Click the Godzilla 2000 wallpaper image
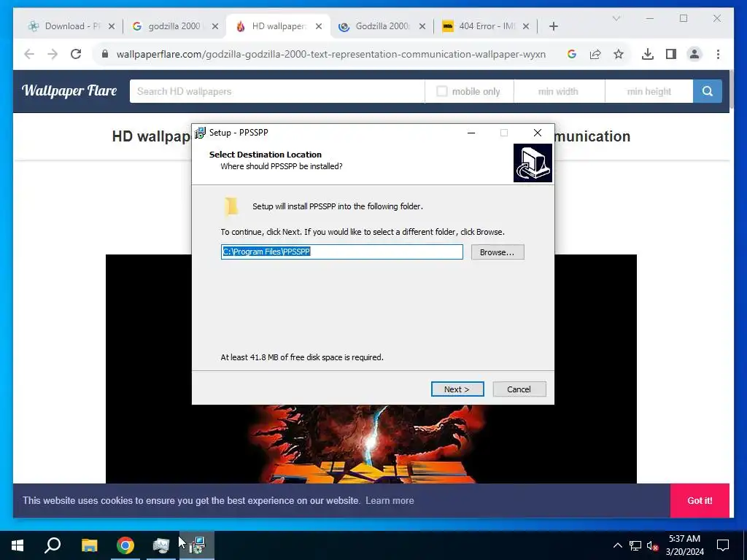This screenshot has height=560, width=747. (371, 443)
